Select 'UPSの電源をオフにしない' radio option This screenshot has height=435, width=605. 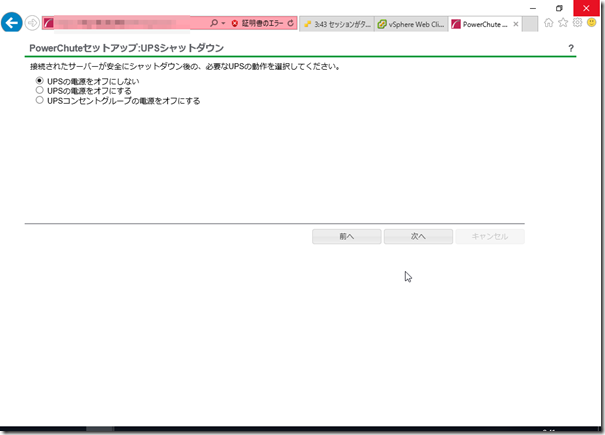[39, 80]
